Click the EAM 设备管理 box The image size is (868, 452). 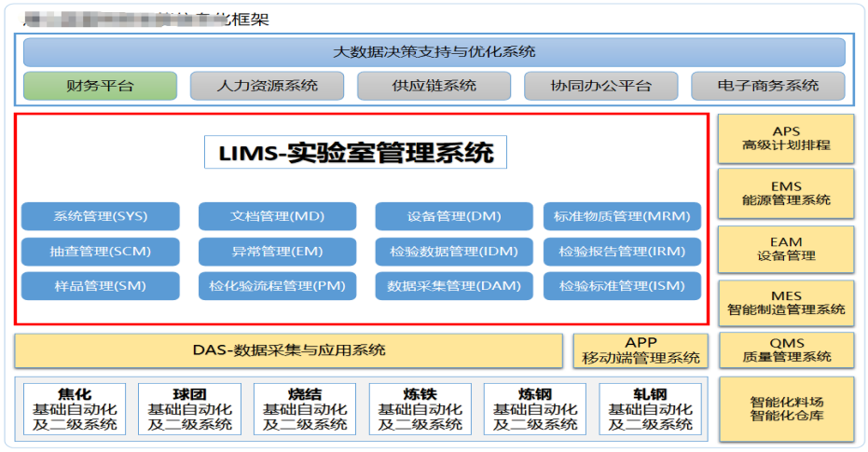[x=786, y=249]
